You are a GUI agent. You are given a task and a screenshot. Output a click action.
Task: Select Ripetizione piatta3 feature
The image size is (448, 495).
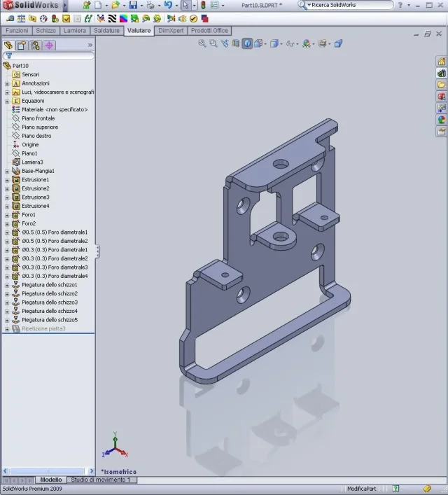click(43, 328)
